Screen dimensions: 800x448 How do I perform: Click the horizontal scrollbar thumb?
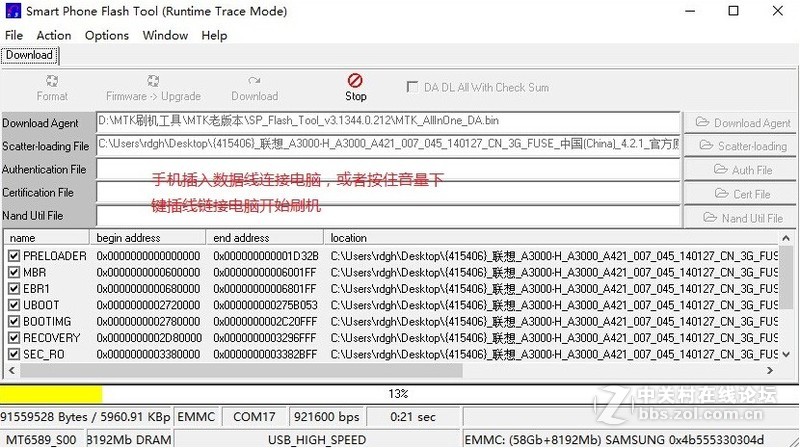(241, 370)
